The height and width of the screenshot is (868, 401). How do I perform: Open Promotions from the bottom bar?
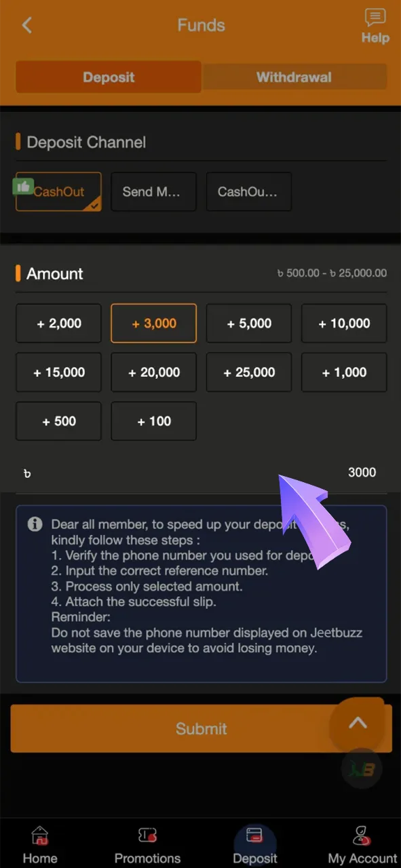pos(147,843)
